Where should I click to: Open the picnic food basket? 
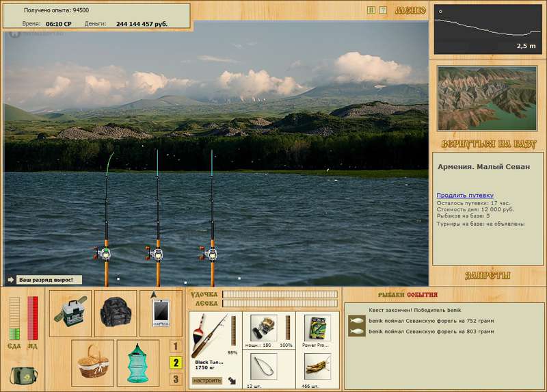coord(91,361)
